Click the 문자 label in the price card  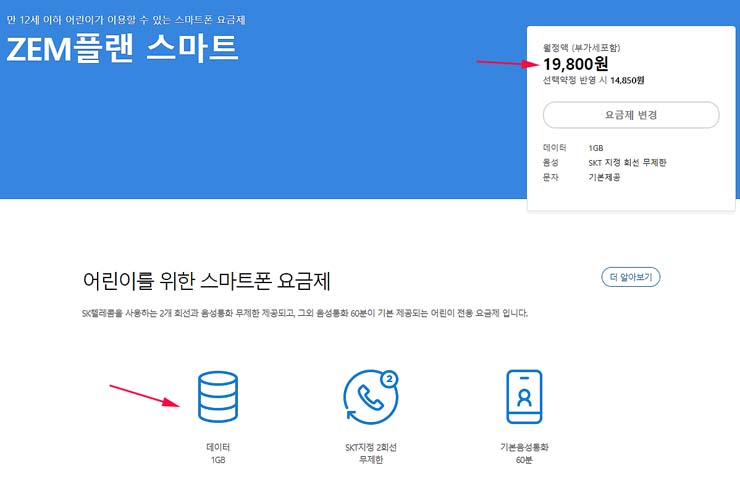click(551, 177)
